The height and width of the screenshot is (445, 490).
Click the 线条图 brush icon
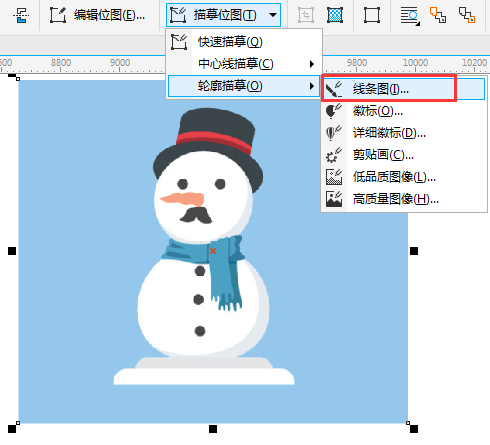[334, 89]
